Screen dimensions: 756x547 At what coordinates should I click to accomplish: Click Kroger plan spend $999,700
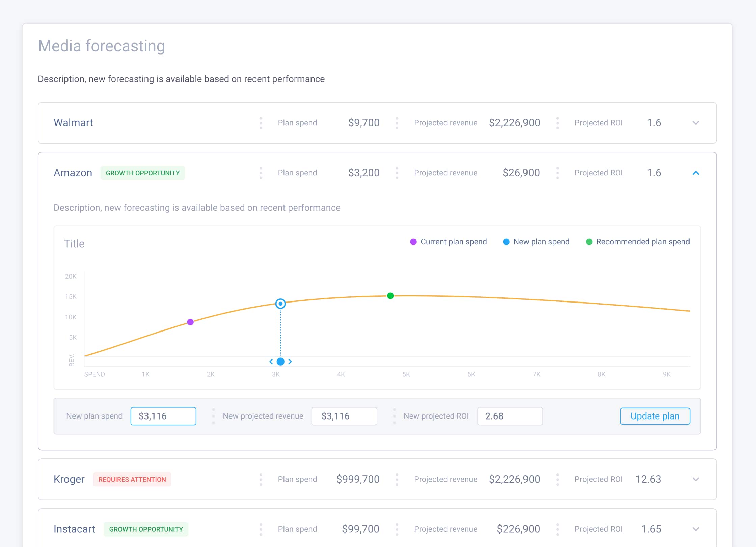358,479
